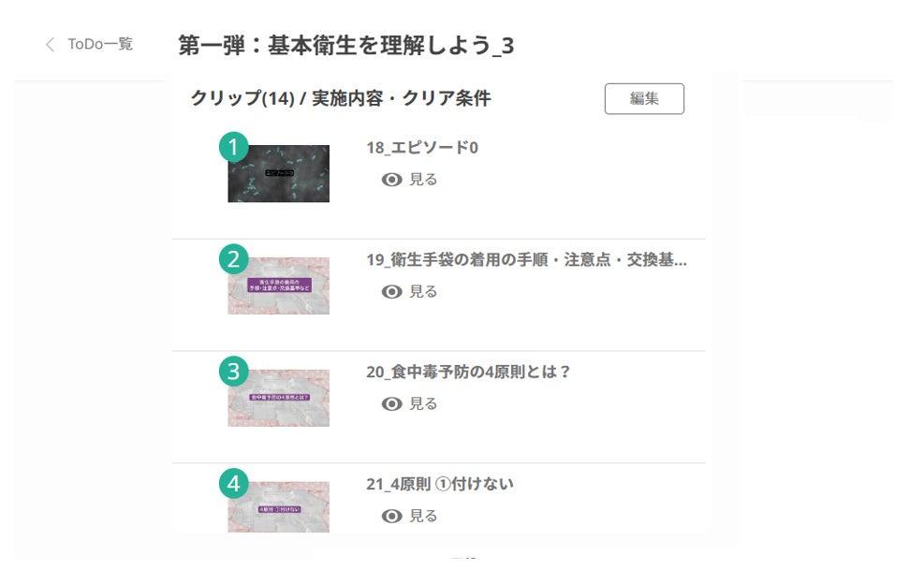This screenshot has width=924, height=584.
Task: Click the eye icon for 20_食中毒予防の4原則とは？
Action: [x=392, y=404]
